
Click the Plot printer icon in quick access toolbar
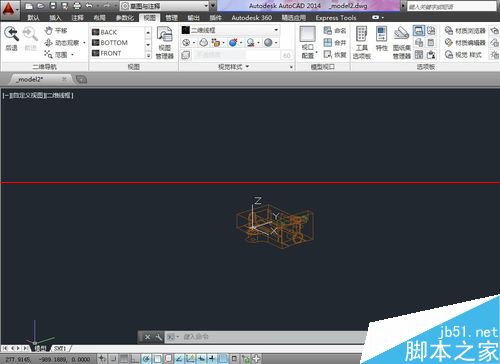[x=77, y=6]
